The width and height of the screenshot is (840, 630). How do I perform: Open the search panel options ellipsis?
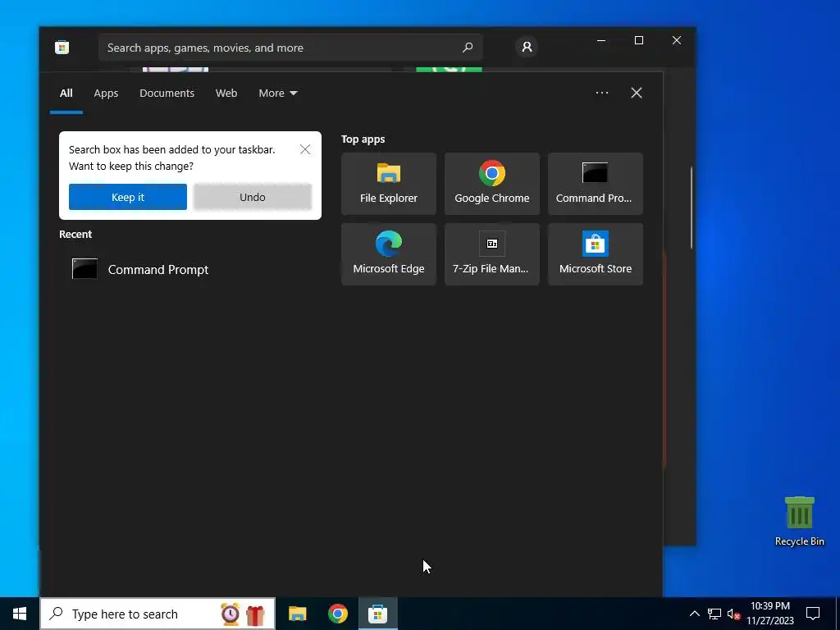(x=601, y=93)
